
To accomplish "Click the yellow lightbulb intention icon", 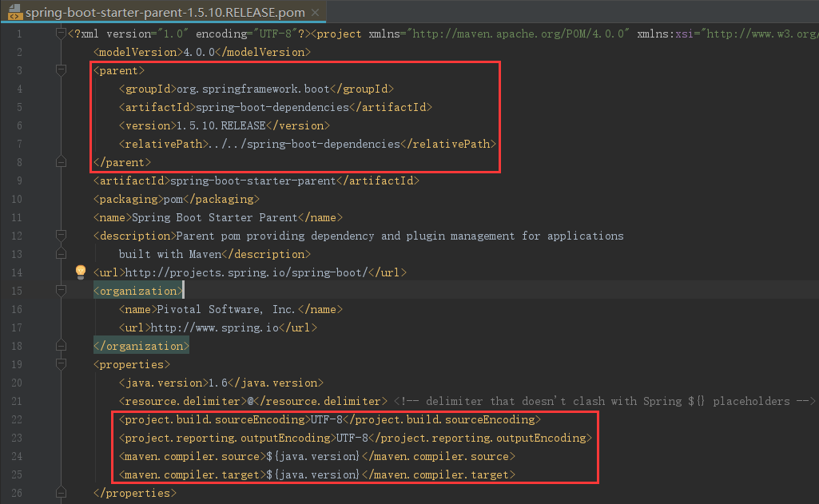I will click(81, 272).
